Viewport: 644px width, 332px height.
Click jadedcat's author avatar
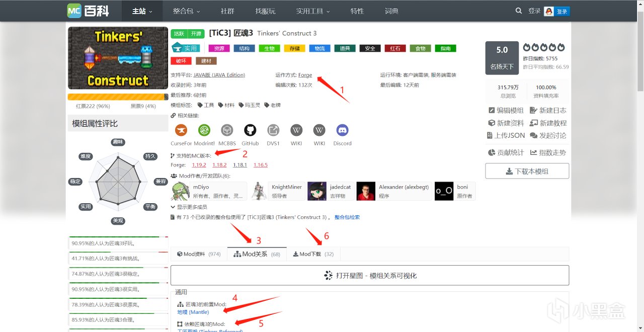click(x=317, y=191)
